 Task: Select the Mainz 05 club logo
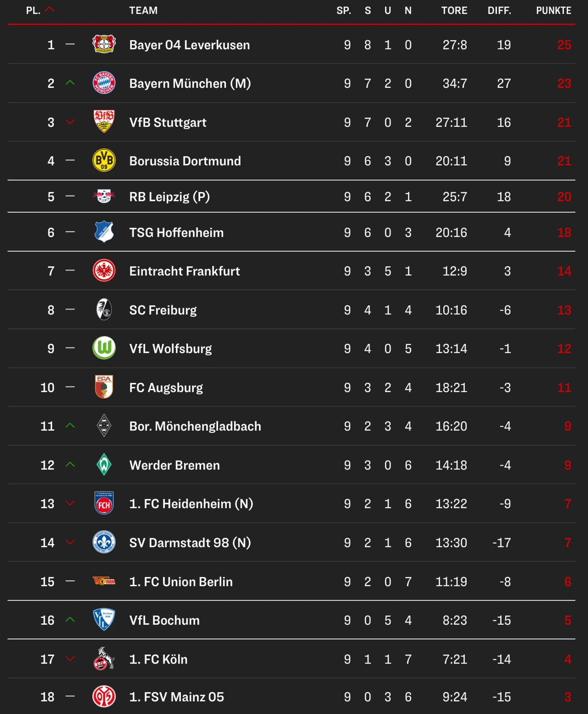point(104,696)
